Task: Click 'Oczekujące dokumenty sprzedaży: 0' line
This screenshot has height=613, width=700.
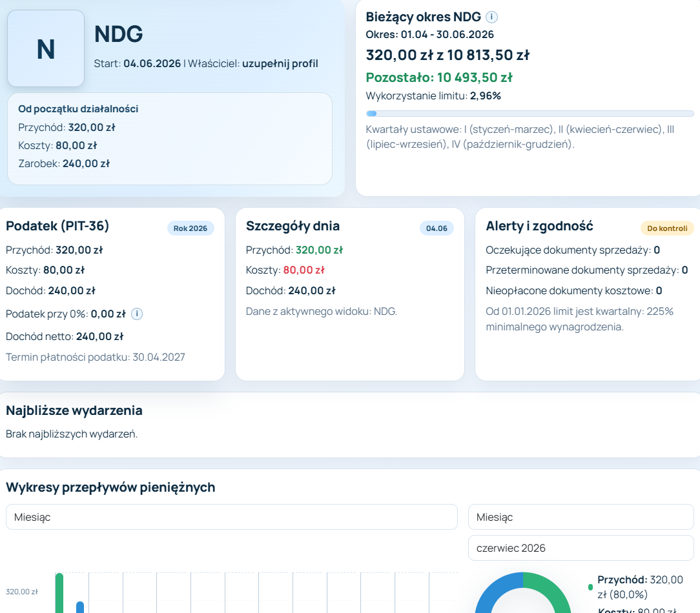Action: [573, 250]
